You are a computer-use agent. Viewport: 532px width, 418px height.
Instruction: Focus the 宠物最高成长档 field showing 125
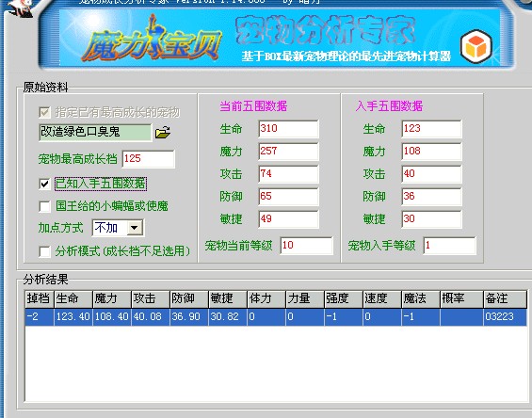pos(148,159)
